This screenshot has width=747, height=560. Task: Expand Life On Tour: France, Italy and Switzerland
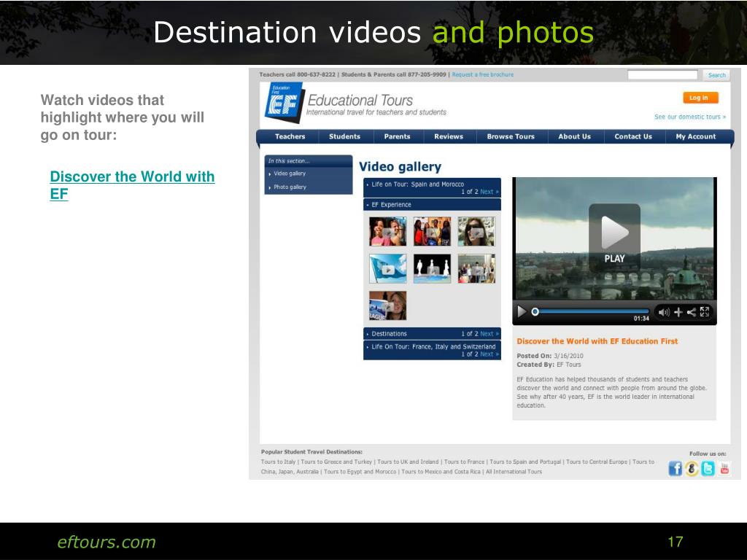pos(433,346)
